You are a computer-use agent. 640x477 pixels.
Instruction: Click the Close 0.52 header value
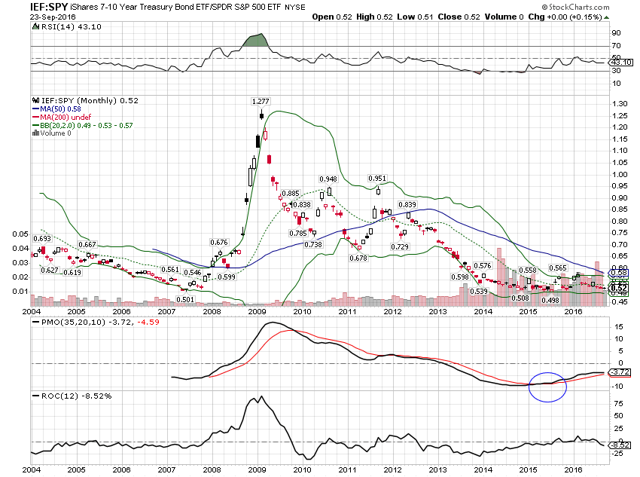tap(459, 17)
